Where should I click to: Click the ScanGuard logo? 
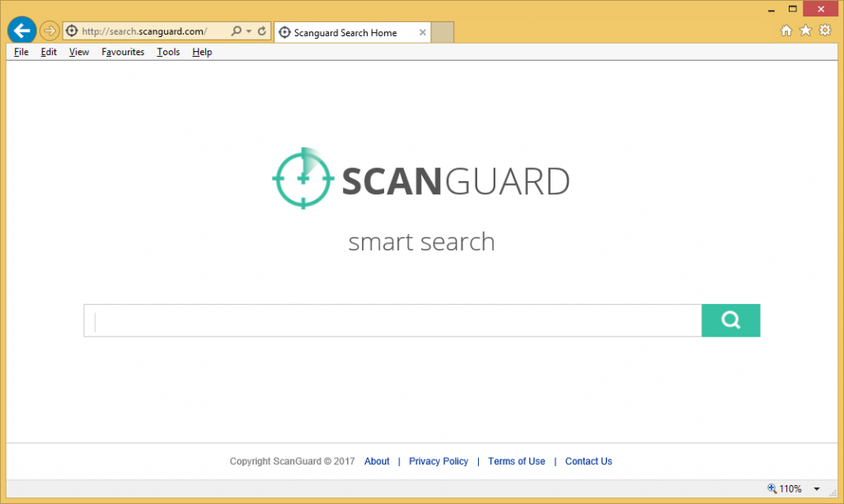coord(421,179)
